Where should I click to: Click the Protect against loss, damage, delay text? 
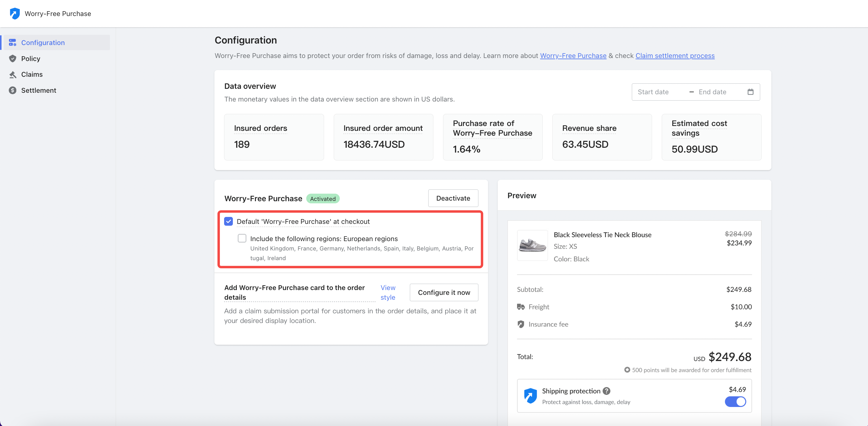point(586,402)
